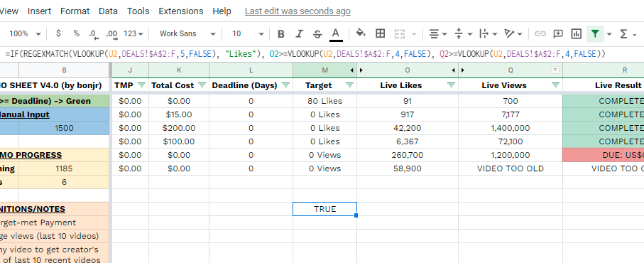Open filter for TMP column
The height and width of the screenshot is (263, 644).
pyautogui.click(x=142, y=85)
